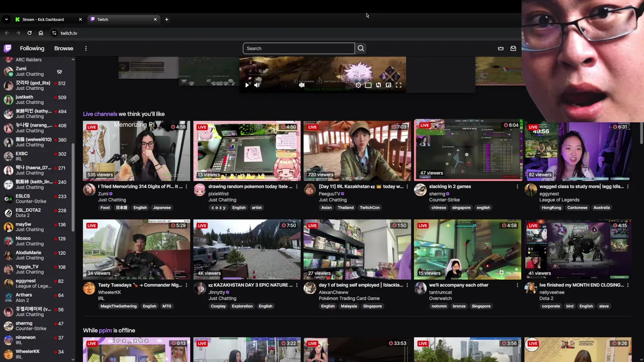Toggle the featured player looping-arrows icon
Image resolution: width=644 pixels, height=362 pixels.
tap(378, 85)
